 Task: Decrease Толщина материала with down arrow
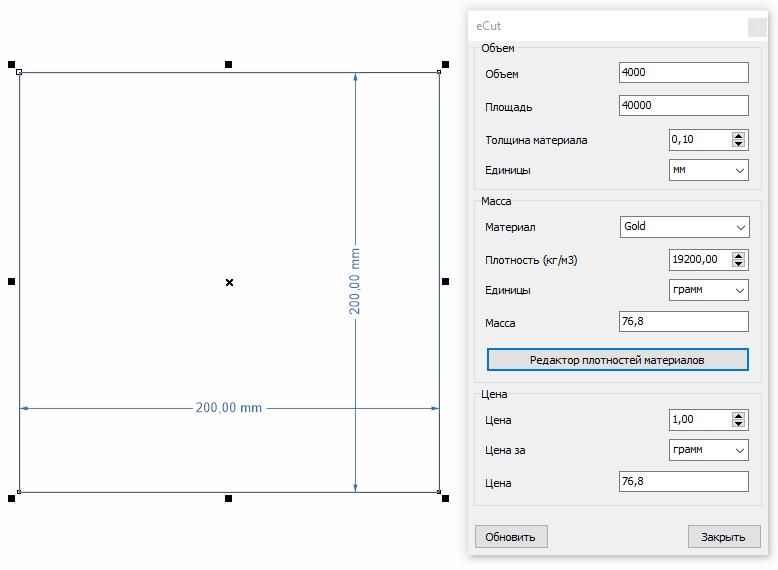click(x=738, y=144)
